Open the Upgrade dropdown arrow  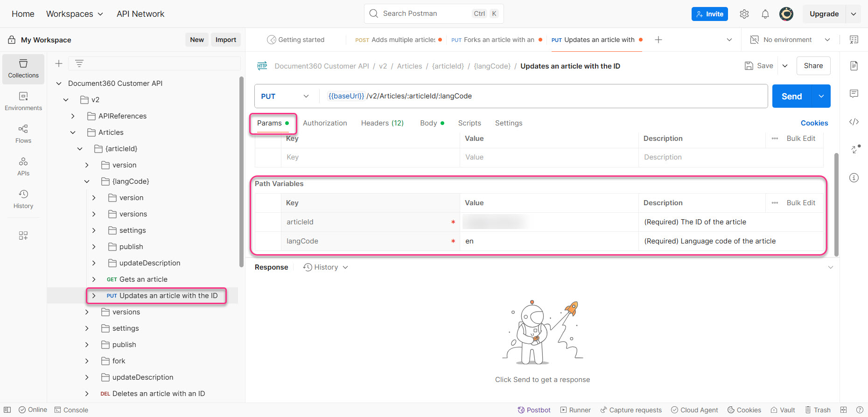point(854,14)
